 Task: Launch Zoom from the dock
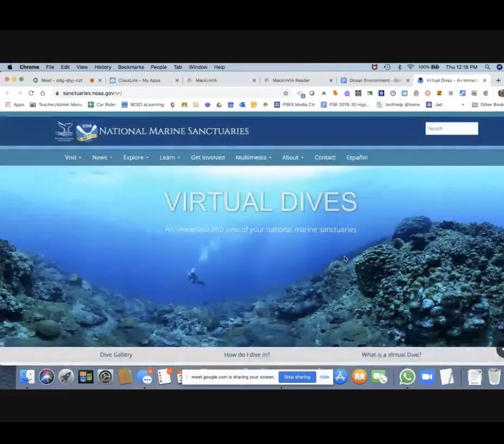pyautogui.click(x=427, y=376)
